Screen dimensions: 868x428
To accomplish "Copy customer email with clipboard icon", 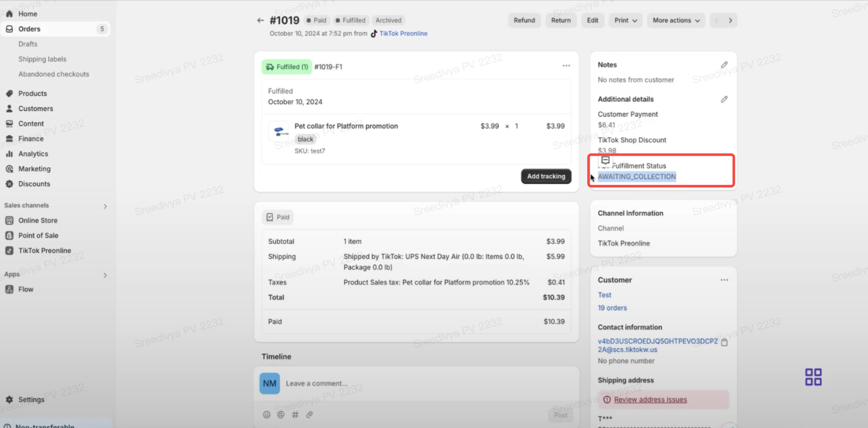I will point(724,342).
